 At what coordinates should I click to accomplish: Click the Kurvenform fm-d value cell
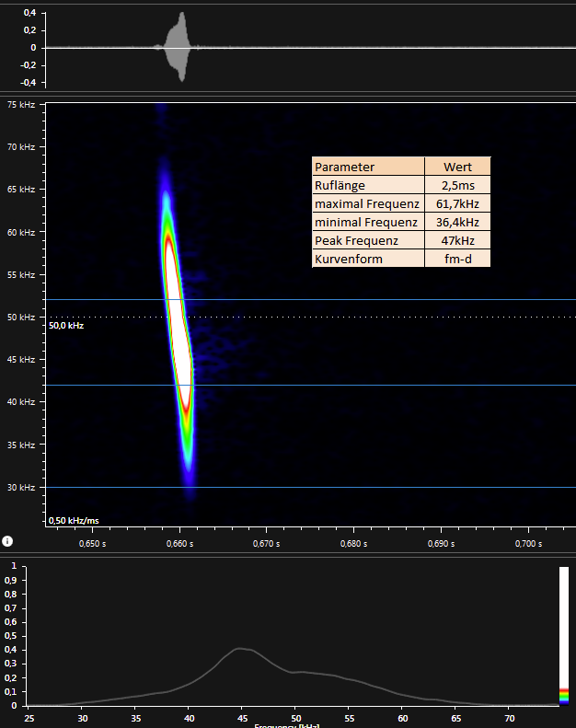click(457, 259)
